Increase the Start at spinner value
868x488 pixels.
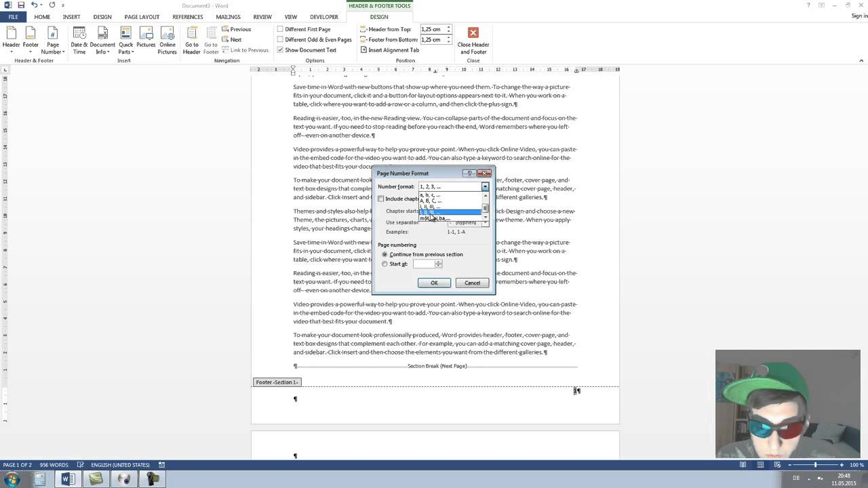[439, 262]
